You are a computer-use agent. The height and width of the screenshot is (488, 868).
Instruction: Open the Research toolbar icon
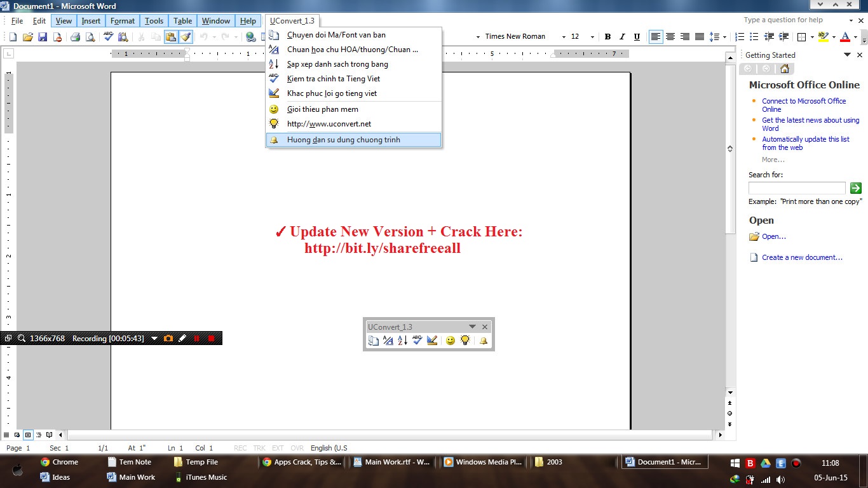[x=123, y=37]
